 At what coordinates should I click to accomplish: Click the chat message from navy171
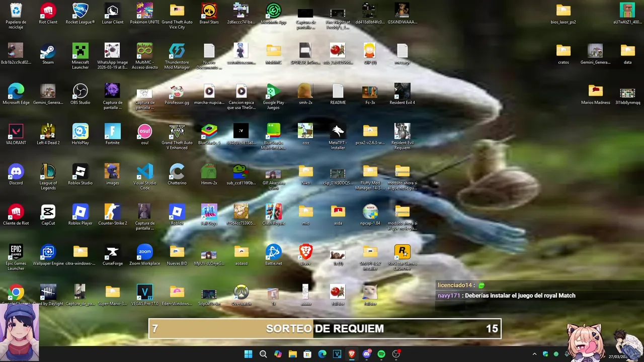(x=507, y=296)
